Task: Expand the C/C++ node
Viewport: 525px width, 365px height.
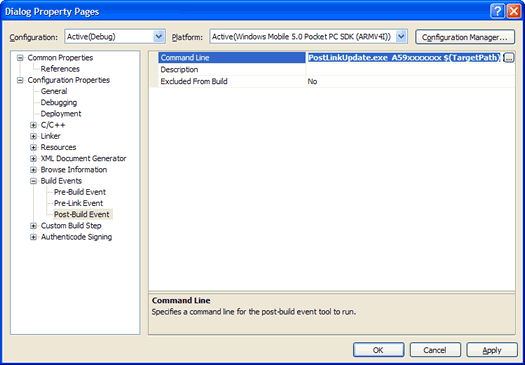Action: 33,125
